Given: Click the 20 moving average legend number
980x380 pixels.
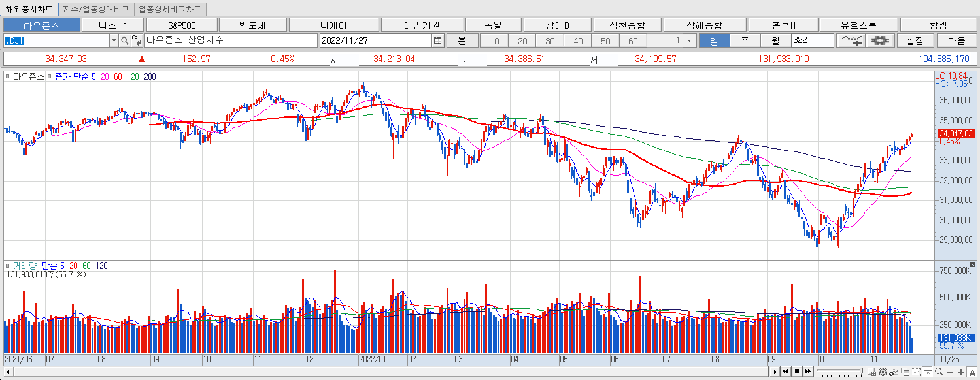Looking at the screenshot, I should (105, 76).
